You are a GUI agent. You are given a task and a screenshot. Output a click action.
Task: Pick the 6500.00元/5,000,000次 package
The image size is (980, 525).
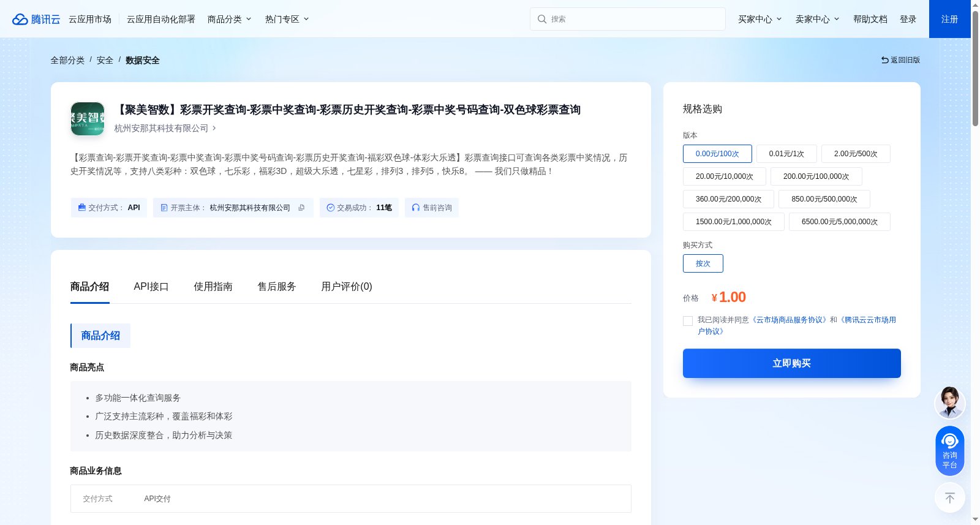840,222
